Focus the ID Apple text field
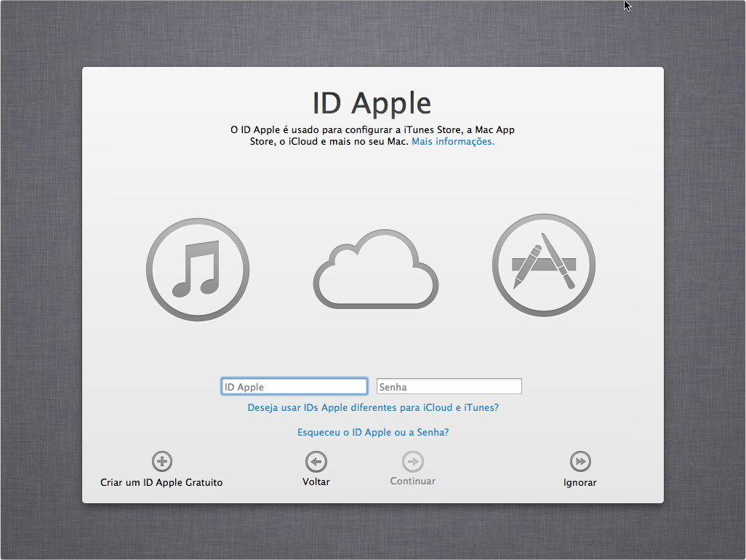 pyautogui.click(x=294, y=387)
